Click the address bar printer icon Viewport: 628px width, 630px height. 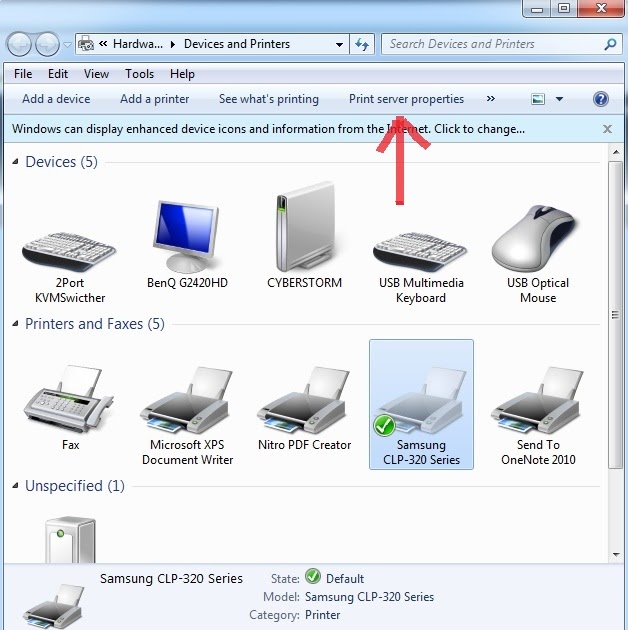pyautogui.click(x=86, y=44)
